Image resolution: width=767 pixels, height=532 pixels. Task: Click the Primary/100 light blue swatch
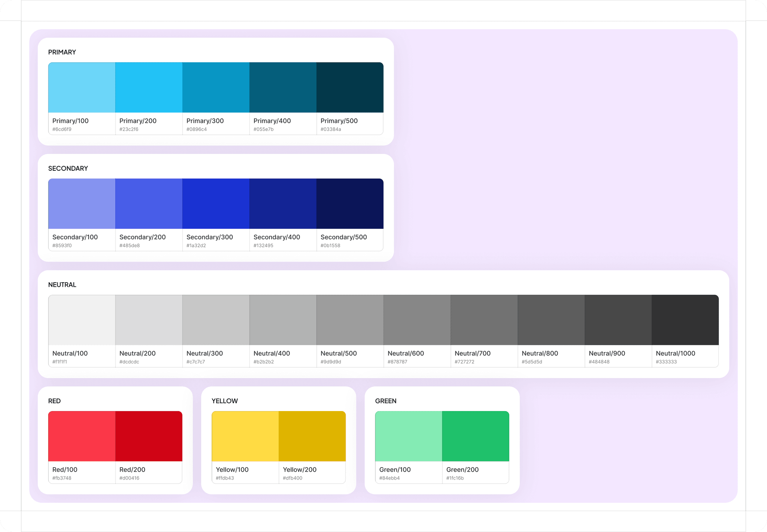tap(82, 87)
